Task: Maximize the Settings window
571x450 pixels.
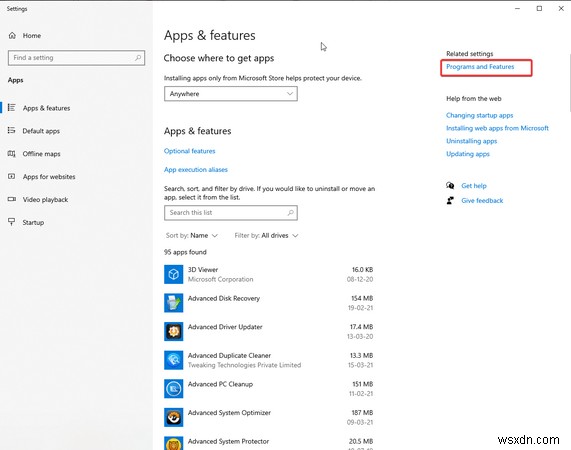Action: point(539,9)
